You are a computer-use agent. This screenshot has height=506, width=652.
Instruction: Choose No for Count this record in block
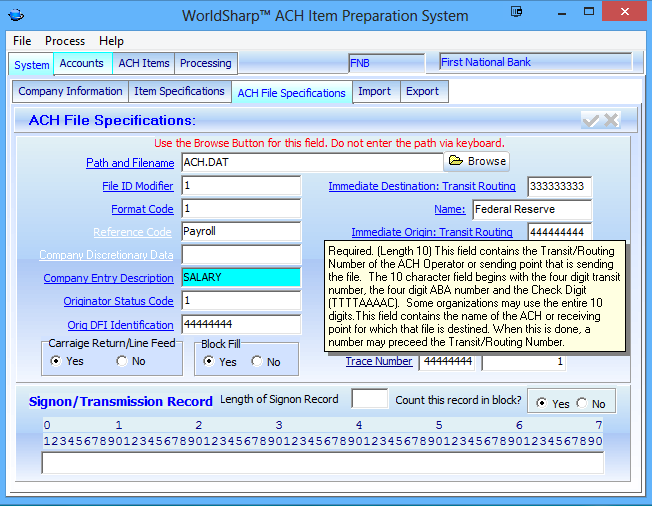click(583, 404)
